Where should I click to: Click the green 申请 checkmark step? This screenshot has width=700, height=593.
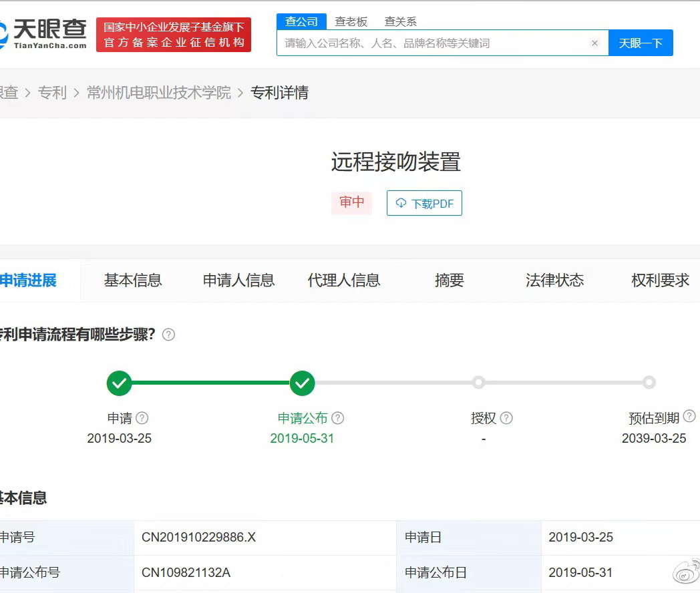pos(119,383)
